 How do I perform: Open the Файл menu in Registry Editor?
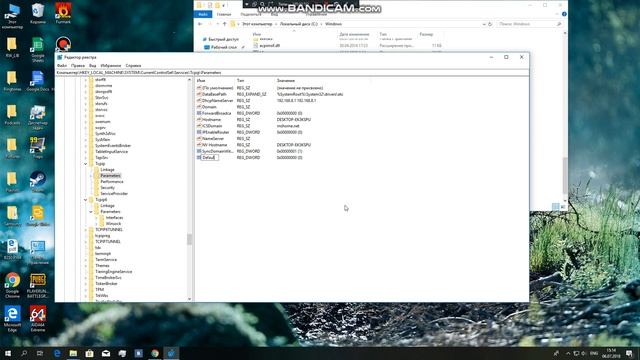click(62, 65)
